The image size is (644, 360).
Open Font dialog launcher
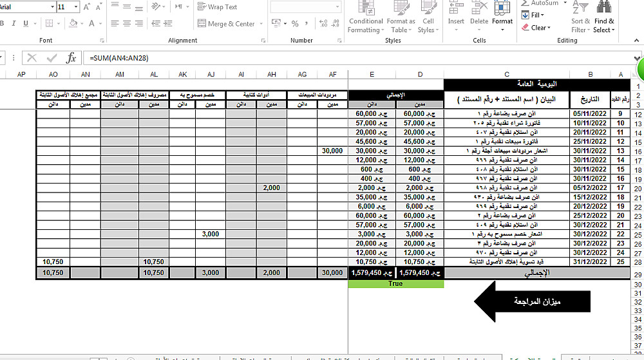click(x=102, y=40)
